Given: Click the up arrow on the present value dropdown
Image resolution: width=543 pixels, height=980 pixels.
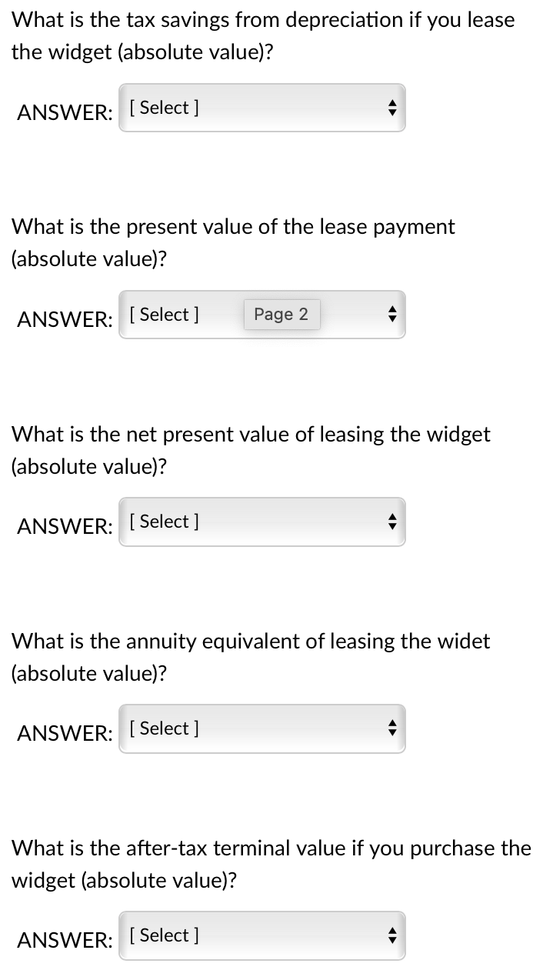Looking at the screenshot, I should pyautogui.click(x=391, y=309).
